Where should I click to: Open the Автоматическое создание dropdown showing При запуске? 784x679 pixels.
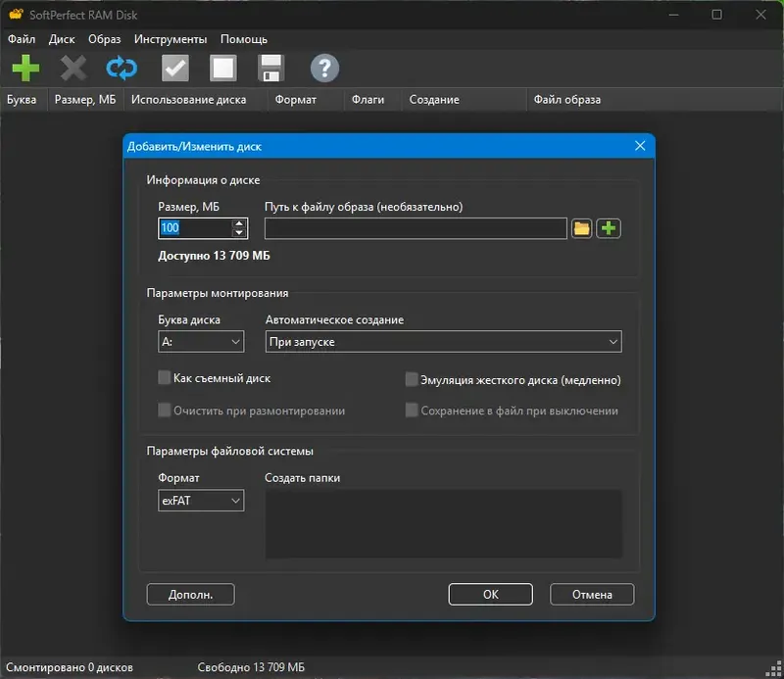444,342
